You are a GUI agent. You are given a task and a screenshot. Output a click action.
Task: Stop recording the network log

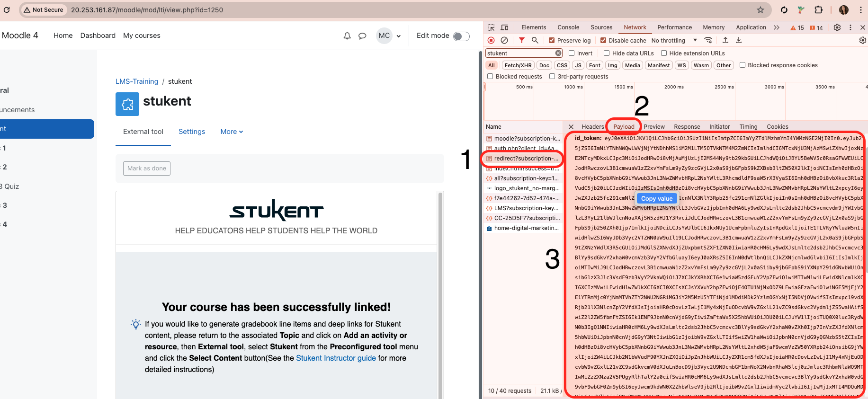pyautogui.click(x=491, y=40)
